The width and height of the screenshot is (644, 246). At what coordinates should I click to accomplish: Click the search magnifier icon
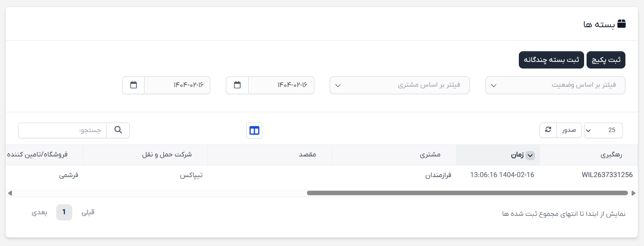(x=118, y=130)
